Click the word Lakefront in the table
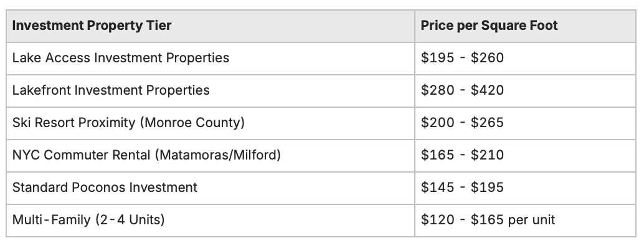This screenshot has width=644, height=243. pos(42,90)
